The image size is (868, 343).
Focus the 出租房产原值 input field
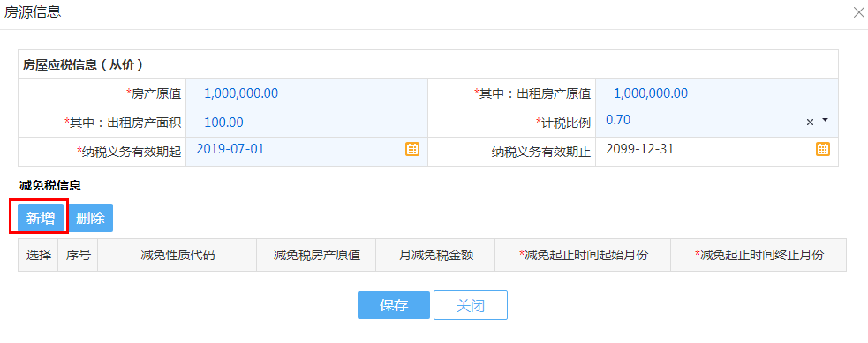tap(716, 93)
